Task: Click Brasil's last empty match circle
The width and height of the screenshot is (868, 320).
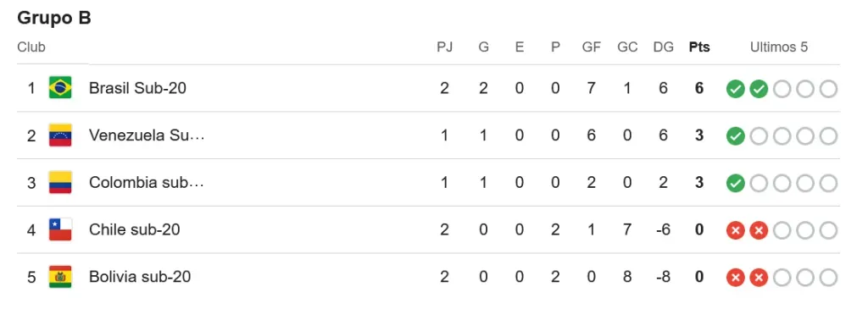Action: 828,88
